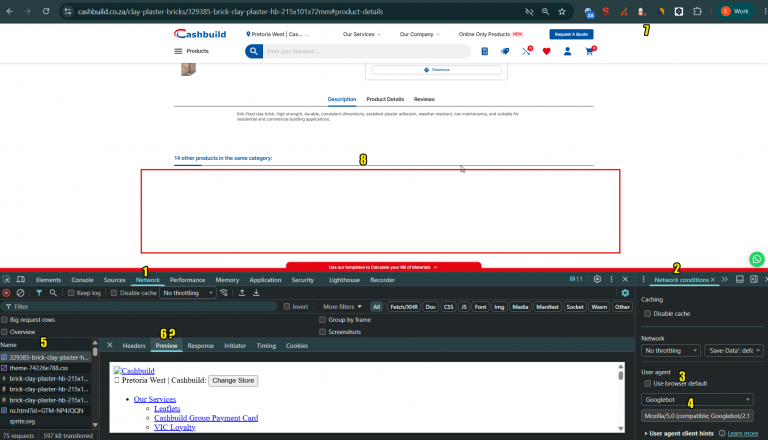Bookmark this page with the star icon

562,11
